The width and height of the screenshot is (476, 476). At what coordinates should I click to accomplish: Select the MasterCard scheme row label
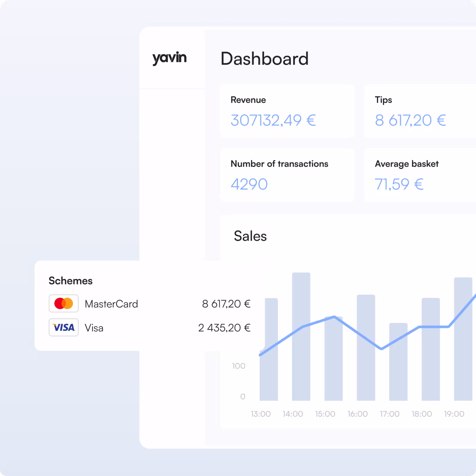pyautogui.click(x=111, y=304)
